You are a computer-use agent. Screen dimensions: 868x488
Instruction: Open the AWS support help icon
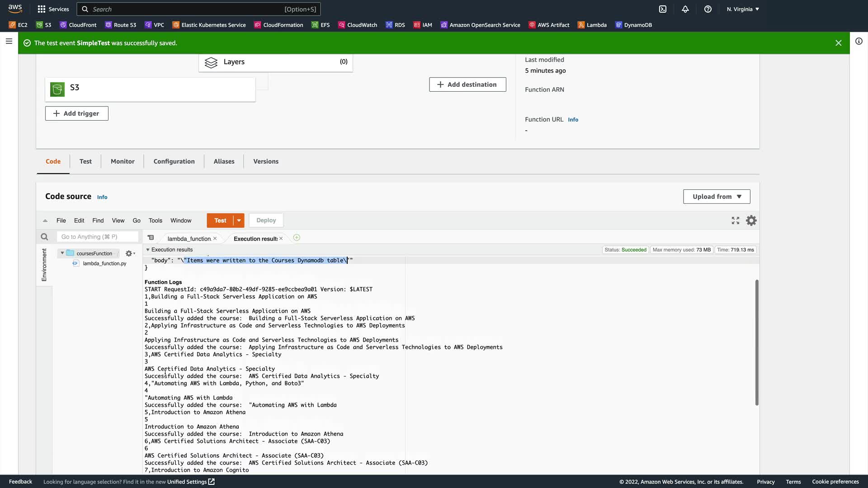(708, 9)
